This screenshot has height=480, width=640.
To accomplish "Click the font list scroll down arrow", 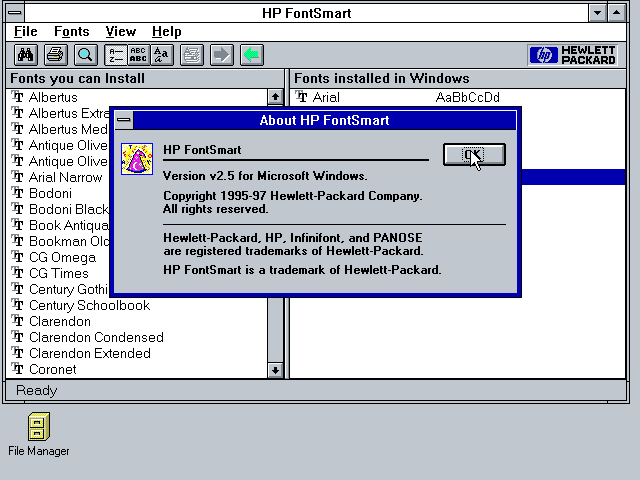I will coord(275,370).
